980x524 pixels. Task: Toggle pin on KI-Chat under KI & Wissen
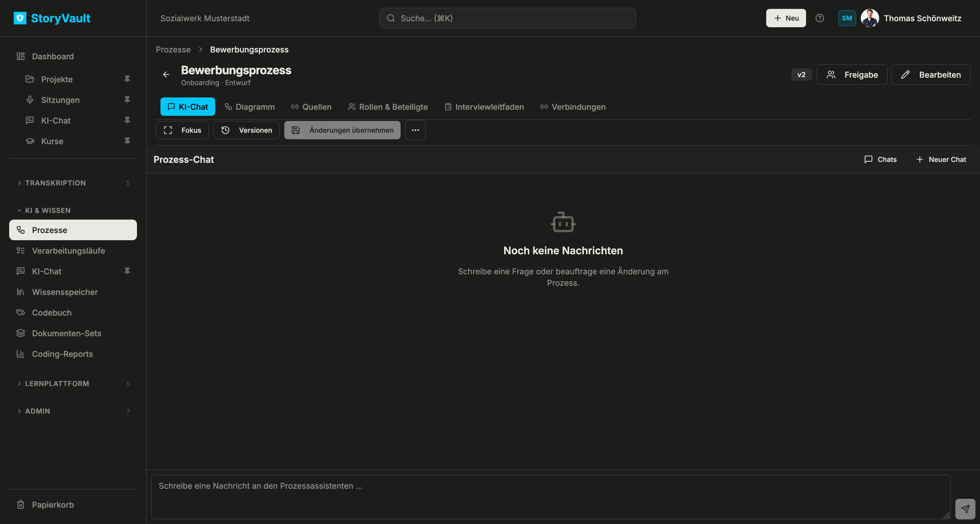tap(127, 271)
